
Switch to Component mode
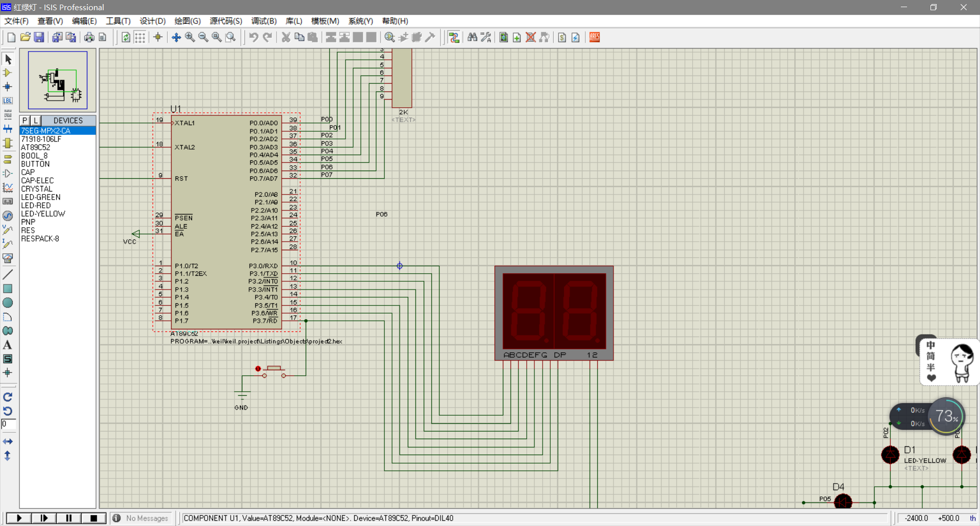8,73
